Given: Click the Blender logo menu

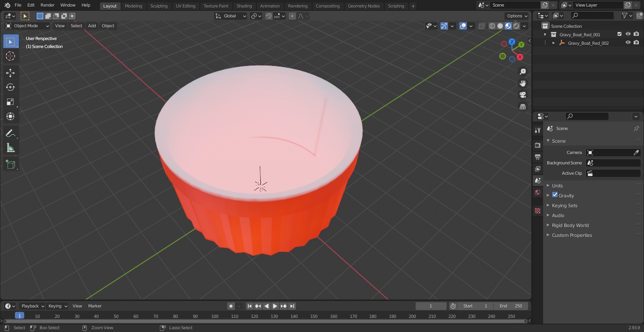Looking at the screenshot, I should click(7, 5).
